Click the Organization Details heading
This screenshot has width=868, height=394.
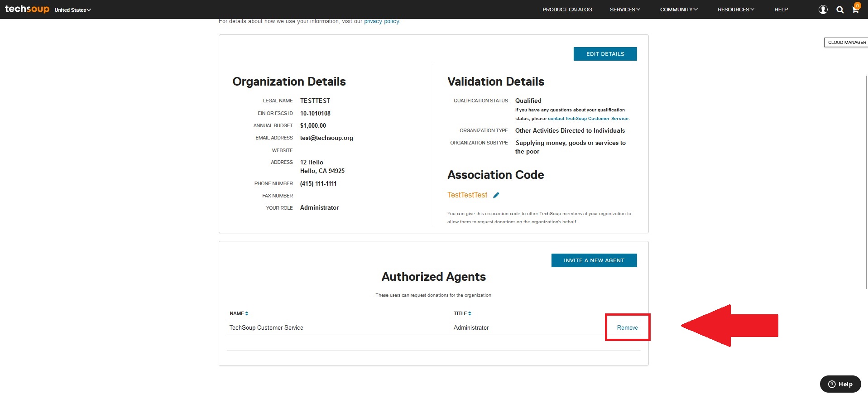tap(289, 82)
